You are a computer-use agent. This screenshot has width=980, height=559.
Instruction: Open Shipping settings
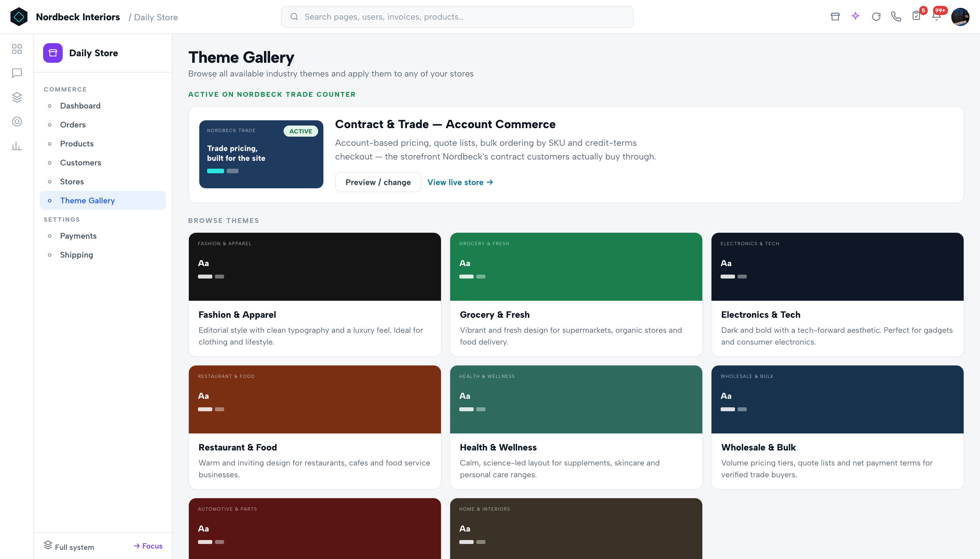click(103, 255)
